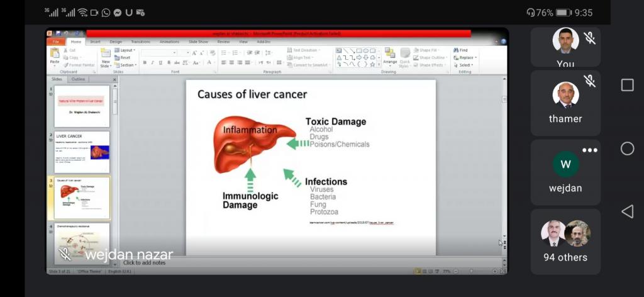Click the three-dots options on wejdan tile
644x297 pixels.
click(589, 150)
